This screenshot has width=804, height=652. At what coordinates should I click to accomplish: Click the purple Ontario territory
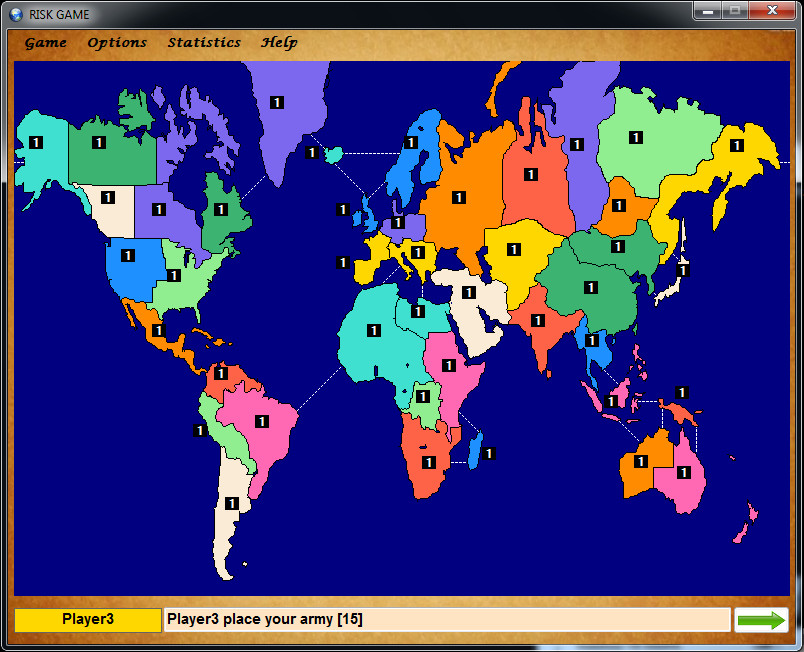coord(159,209)
